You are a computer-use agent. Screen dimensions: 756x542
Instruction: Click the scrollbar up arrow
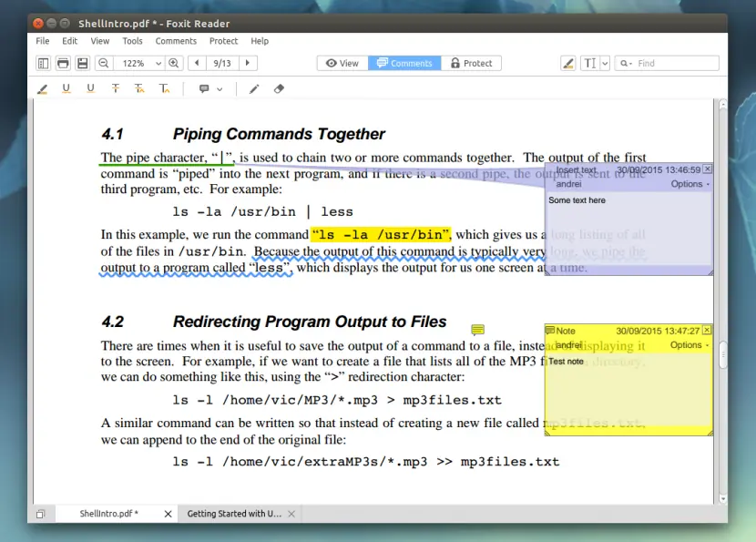[x=722, y=104]
